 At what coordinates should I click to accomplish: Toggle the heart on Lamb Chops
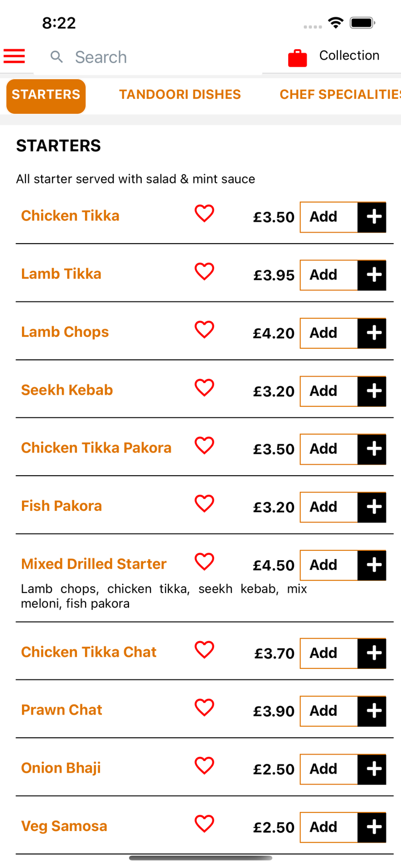204,330
